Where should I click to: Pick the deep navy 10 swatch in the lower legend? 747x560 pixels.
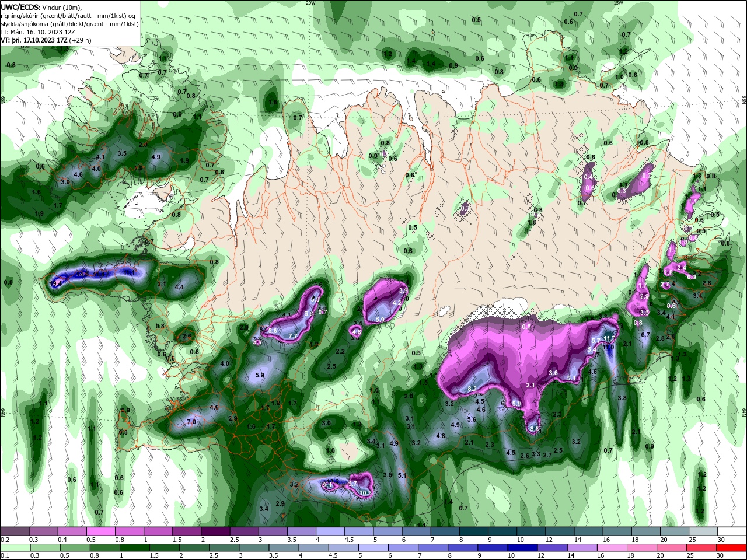523,548
